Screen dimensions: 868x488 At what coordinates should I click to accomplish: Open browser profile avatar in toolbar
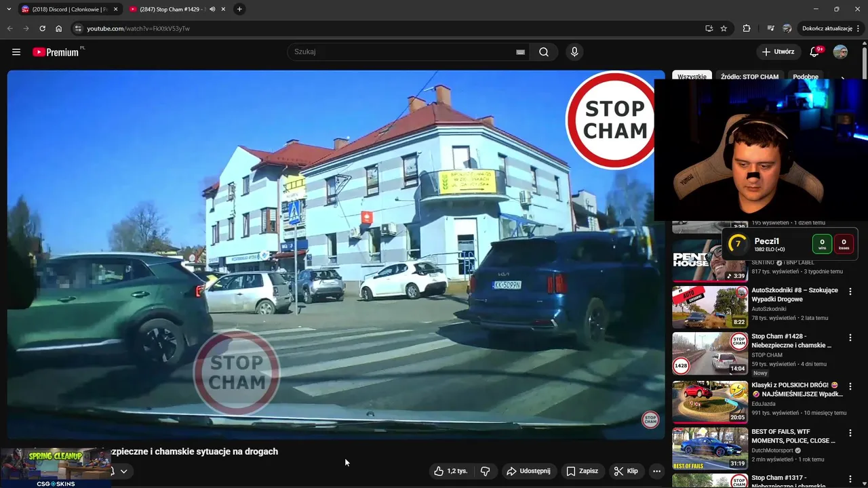point(787,28)
